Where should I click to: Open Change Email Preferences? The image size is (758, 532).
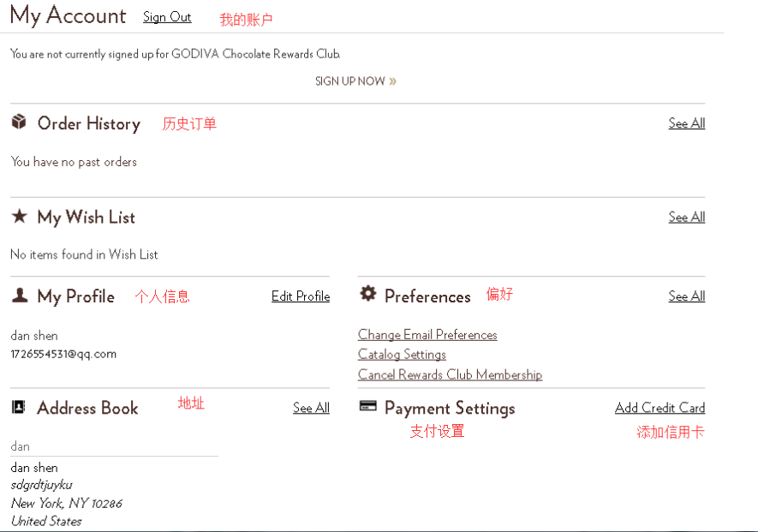pos(427,335)
